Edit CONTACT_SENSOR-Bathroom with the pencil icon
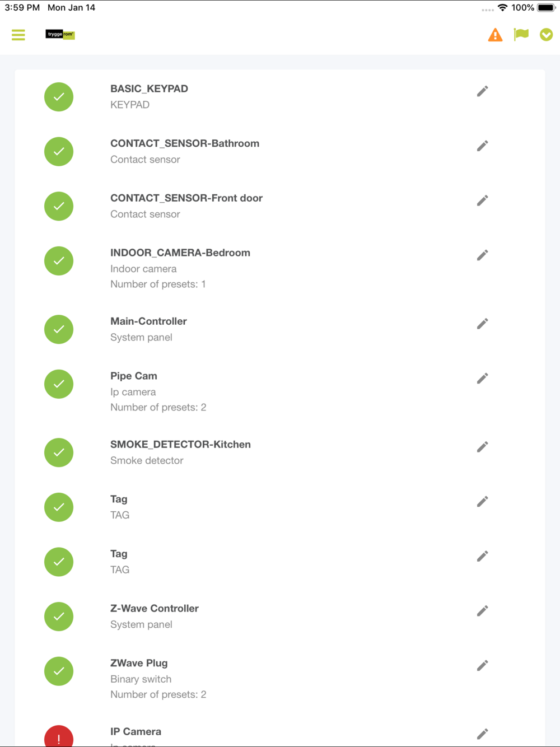Image resolution: width=560 pixels, height=747 pixels. tap(482, 146)
